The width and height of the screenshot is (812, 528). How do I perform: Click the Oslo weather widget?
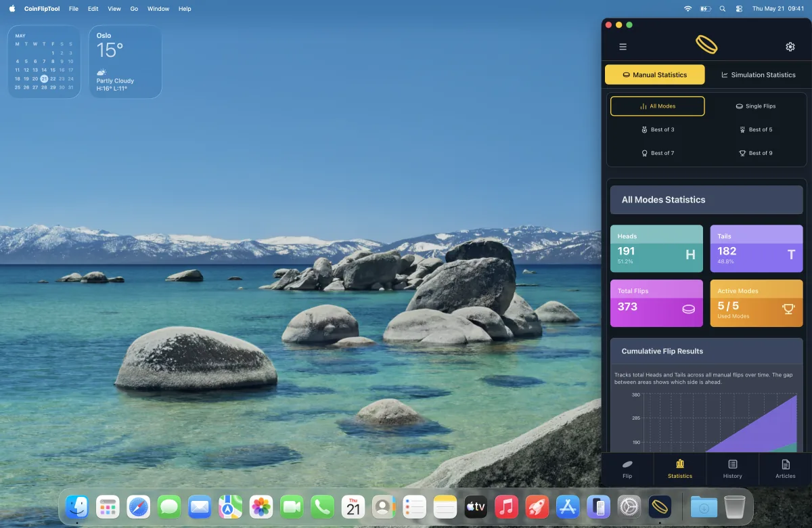pos(125,62)
